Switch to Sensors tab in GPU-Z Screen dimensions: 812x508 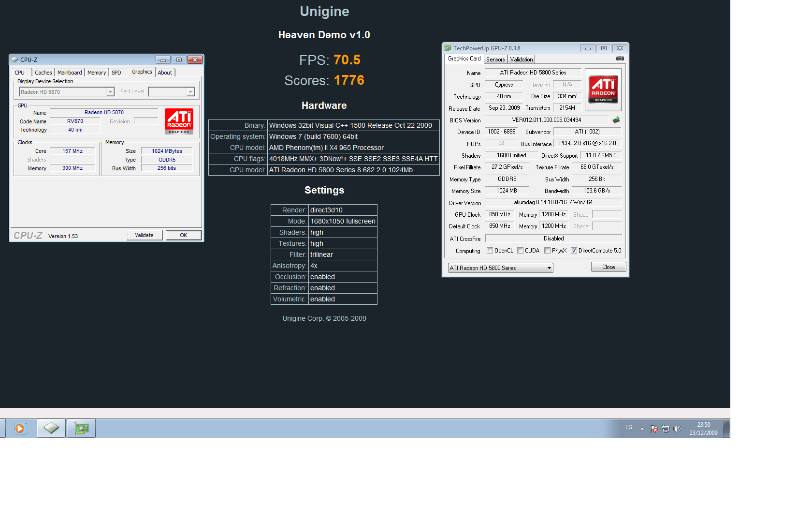point(495,60)
